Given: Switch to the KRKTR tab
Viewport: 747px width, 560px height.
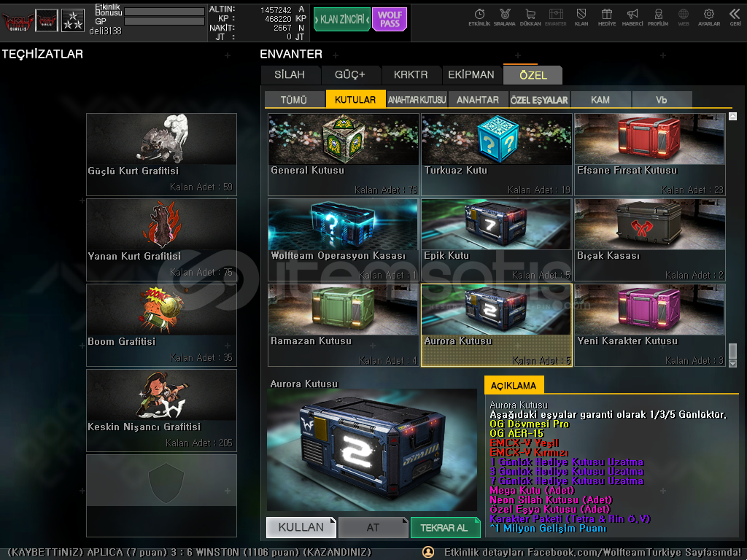Looking at the screenshot, I should pos(411,75).
